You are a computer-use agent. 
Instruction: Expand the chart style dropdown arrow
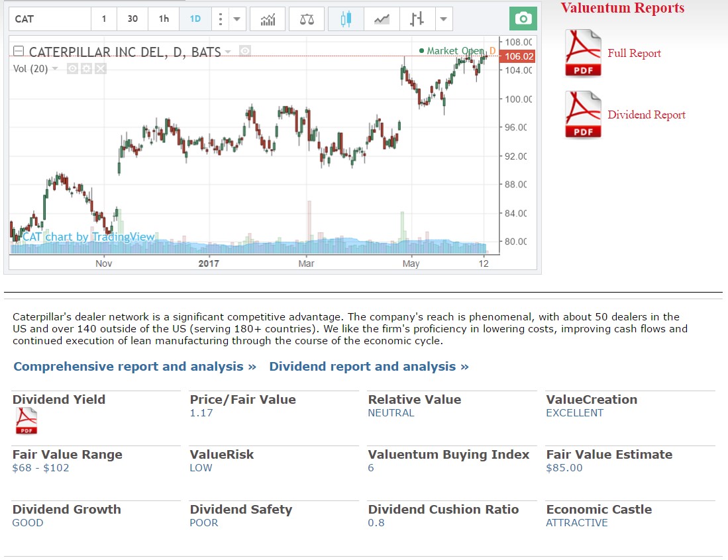tap(443, 19)
